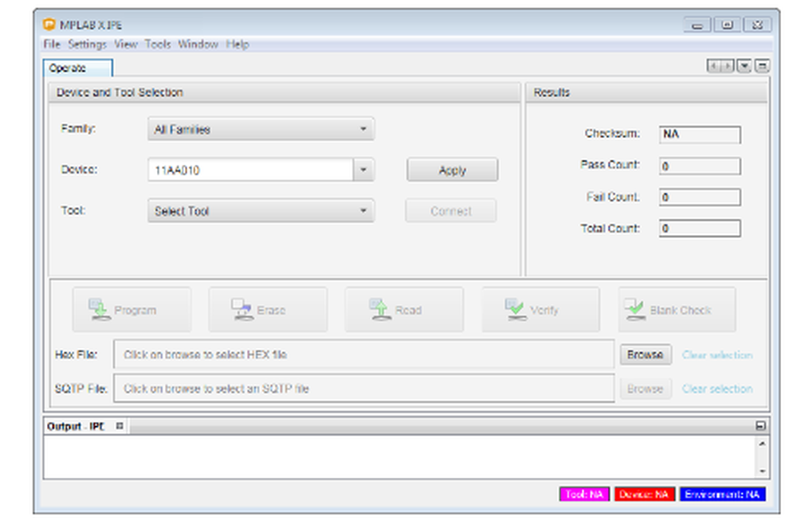797x532 pixels.
Task: Click the tab scroll right arrow
Action: (728, 66)
